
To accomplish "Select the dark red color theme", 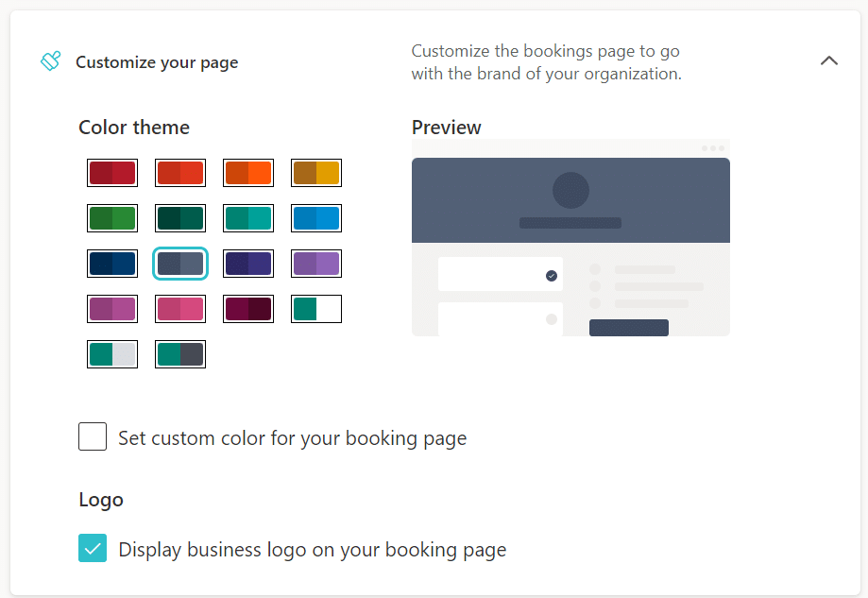I will tap(112, 173).
